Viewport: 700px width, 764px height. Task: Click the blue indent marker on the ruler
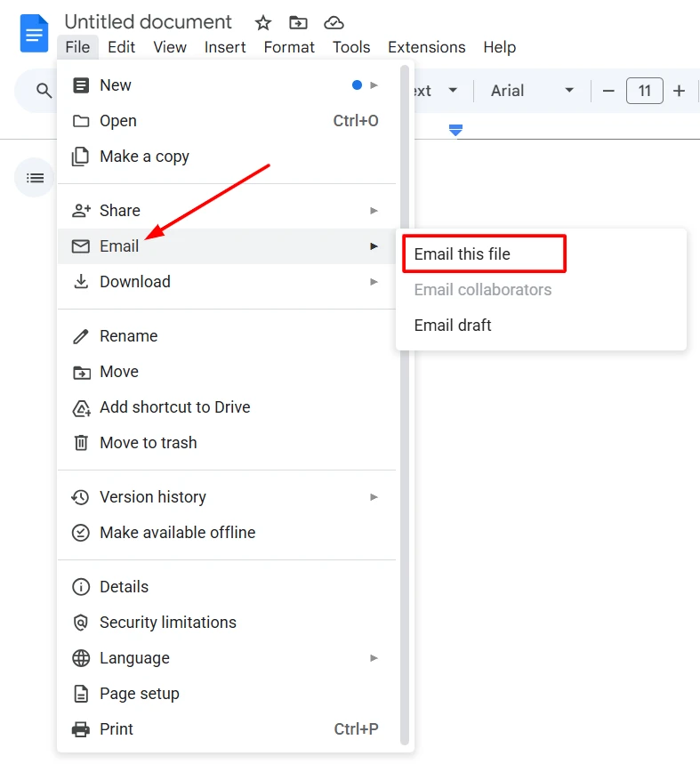(x=455, y=129)
